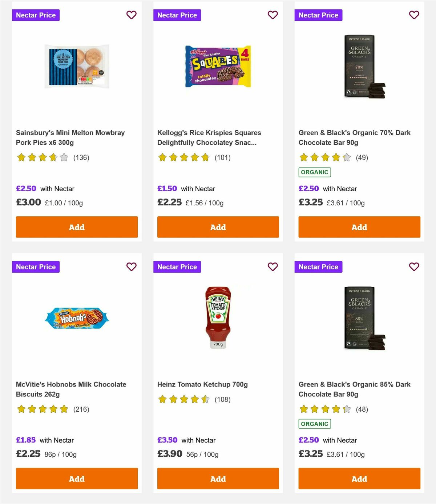Toggle the ORGANIC label on 70% chocolate bar
The height and width of the screenshot is (504, 436).
coord(315,172)
